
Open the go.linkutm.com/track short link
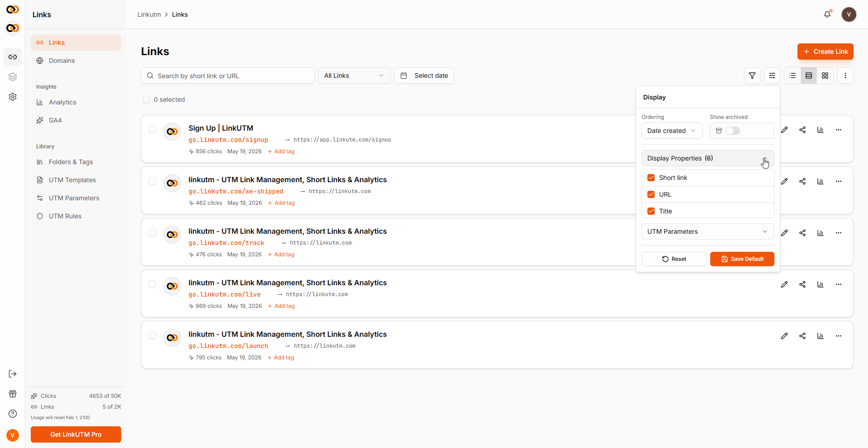pyautogui.click(x=226, y=243)
